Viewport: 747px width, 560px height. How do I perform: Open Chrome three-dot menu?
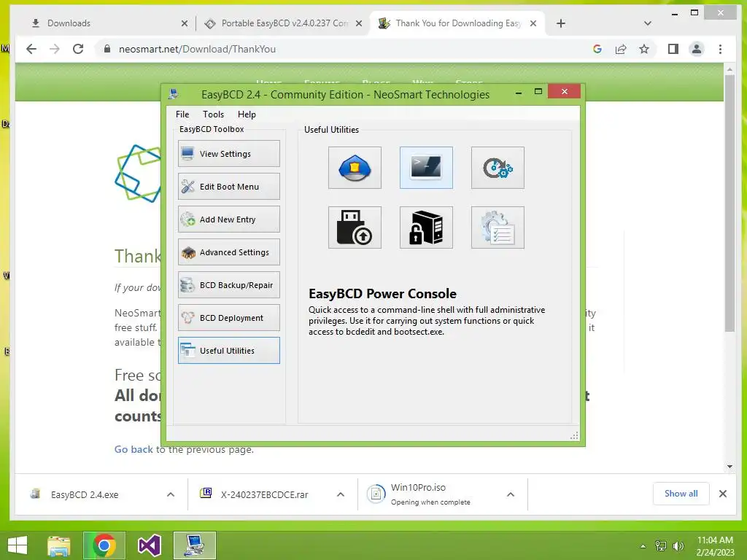click(x=720, y=49)
